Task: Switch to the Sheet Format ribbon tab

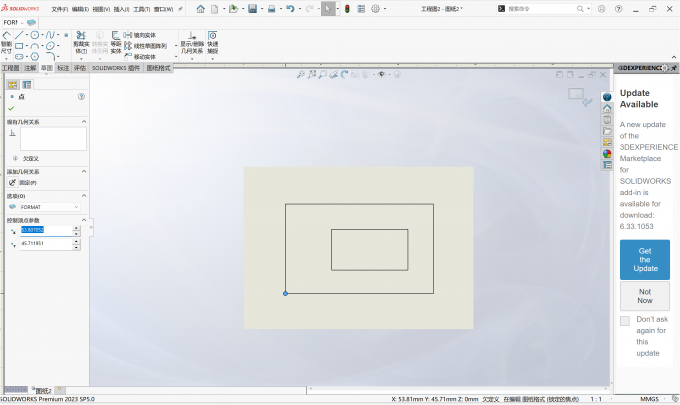Action: (158, 68)
